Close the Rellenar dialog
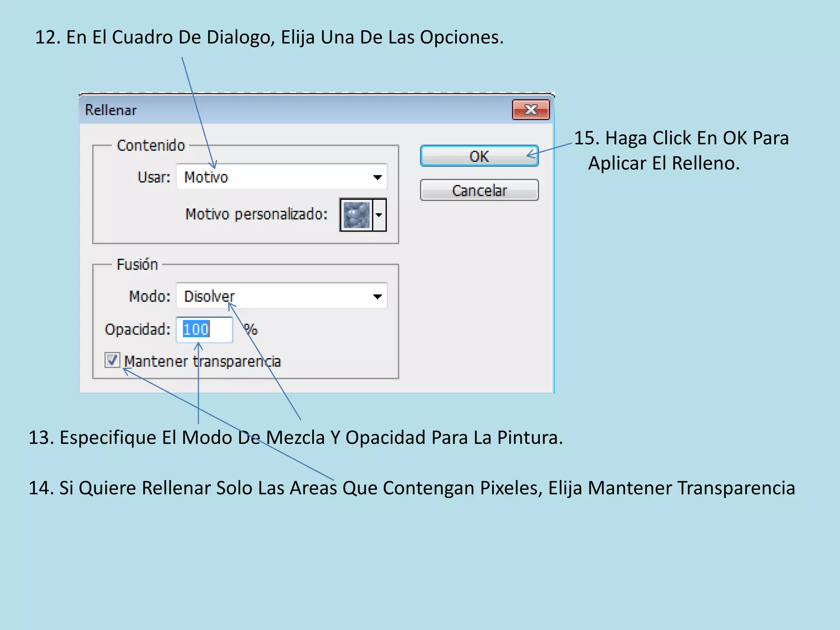Image resolution: width=840 pixels, height=630 pixels. tap(531, 110)
